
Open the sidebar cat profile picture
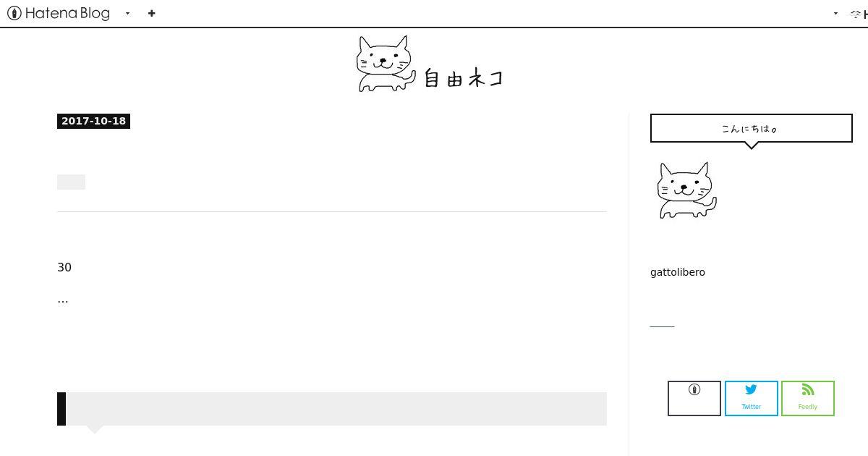click(686, 190)
